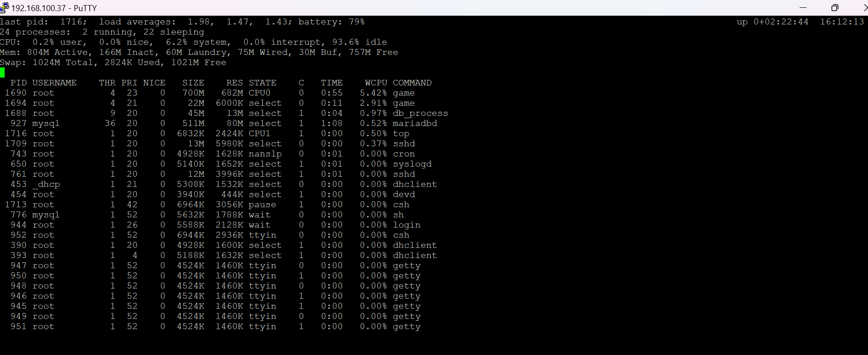Click the uptime value 0+02:22:44
The image size is (868, 355).
click(x=781, y=22)
